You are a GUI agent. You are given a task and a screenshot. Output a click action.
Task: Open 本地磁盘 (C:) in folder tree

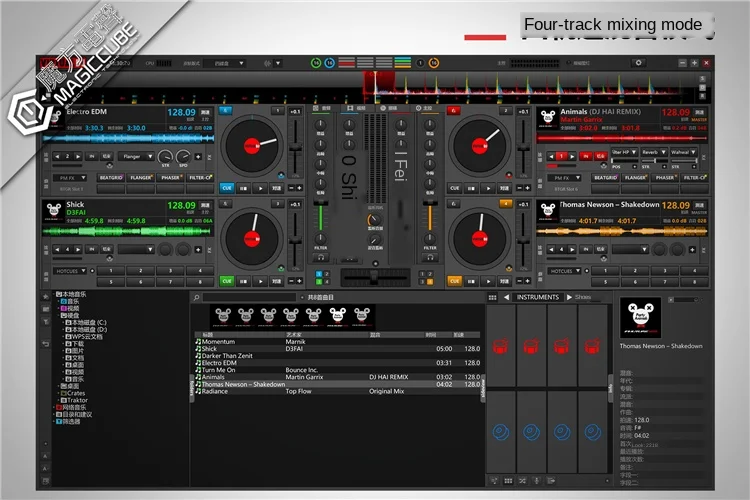coord(89,322)
